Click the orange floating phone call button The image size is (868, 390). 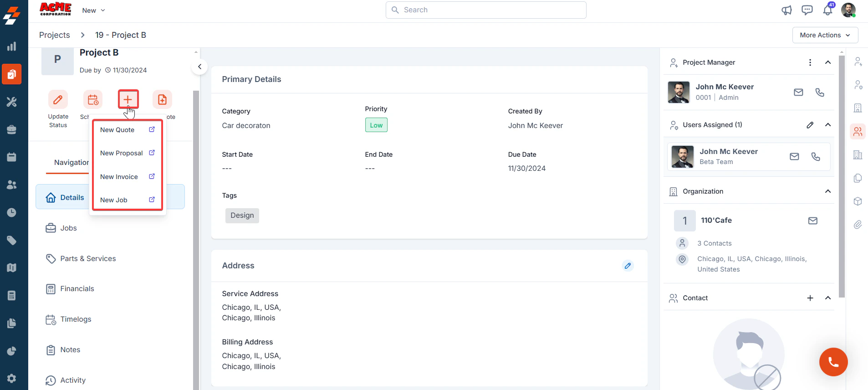833,362
